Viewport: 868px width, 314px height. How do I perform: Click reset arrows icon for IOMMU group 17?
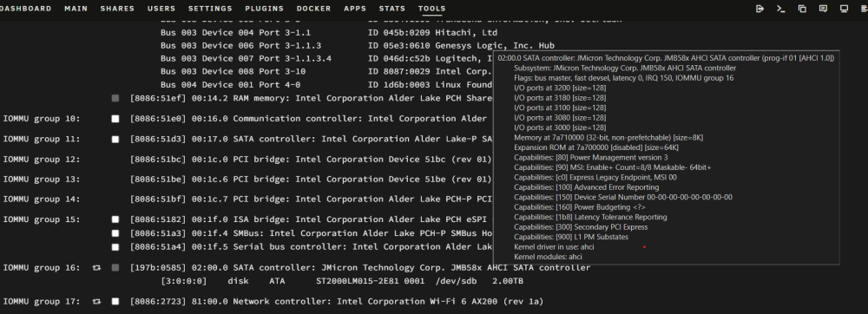97,302
